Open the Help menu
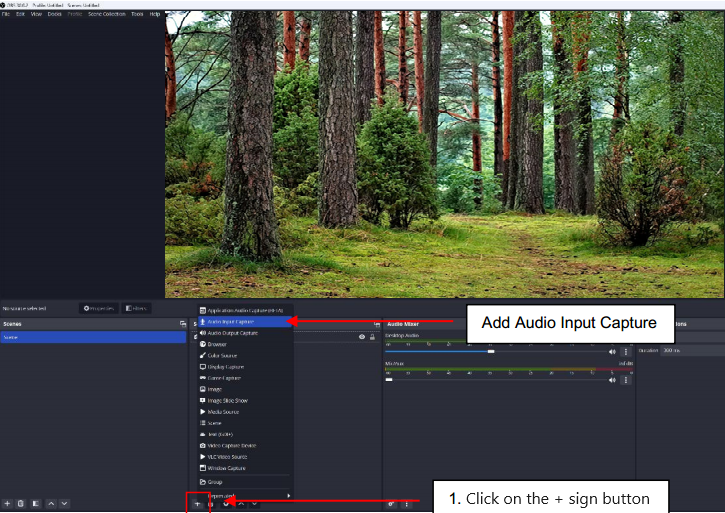 click(154, 14)
